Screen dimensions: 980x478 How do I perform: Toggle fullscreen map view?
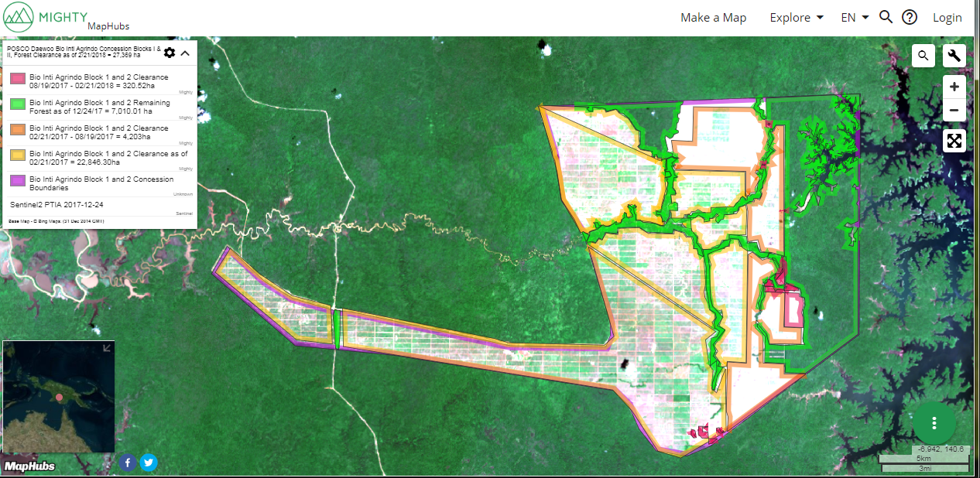pos(954,141)
